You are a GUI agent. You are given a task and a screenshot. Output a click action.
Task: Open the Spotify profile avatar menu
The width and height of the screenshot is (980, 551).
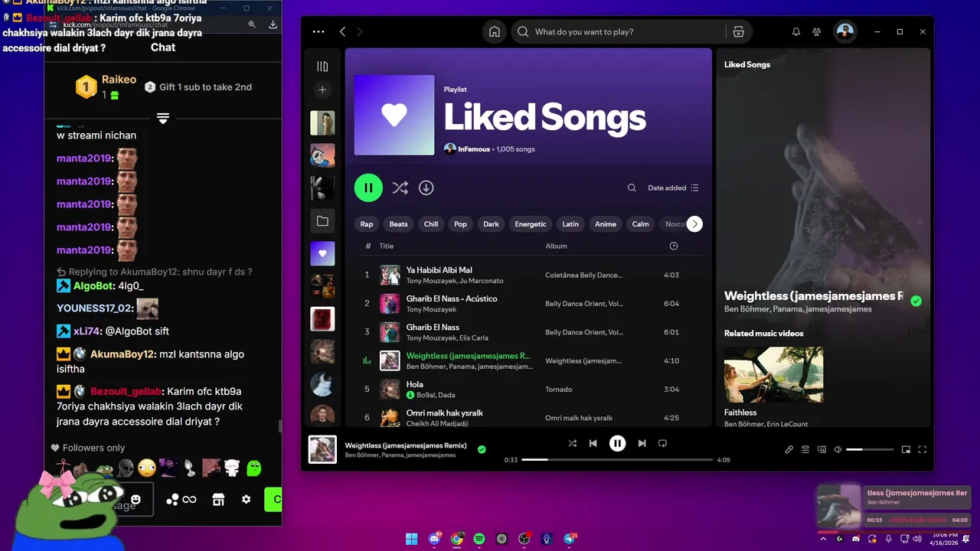click(x=844, y=31)
